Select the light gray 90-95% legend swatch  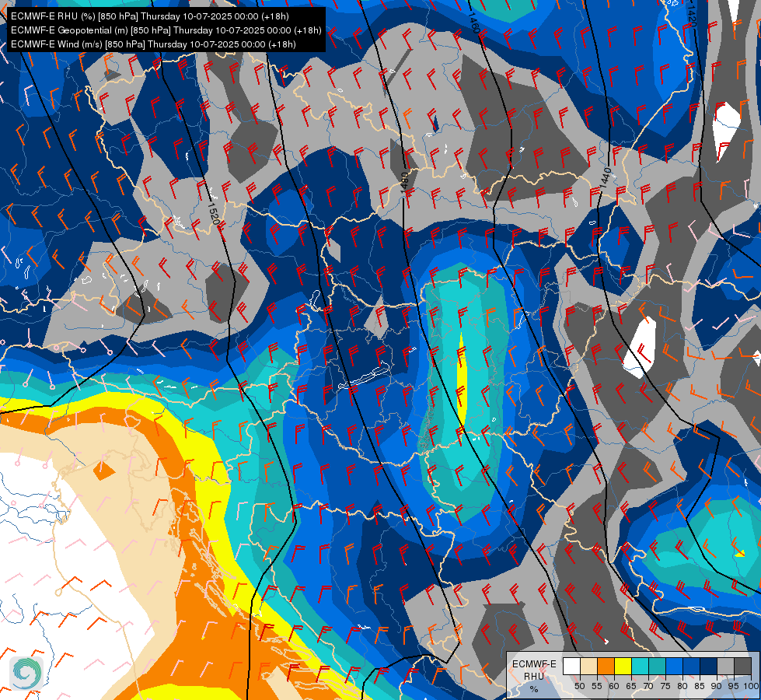[x=725, y=666]
